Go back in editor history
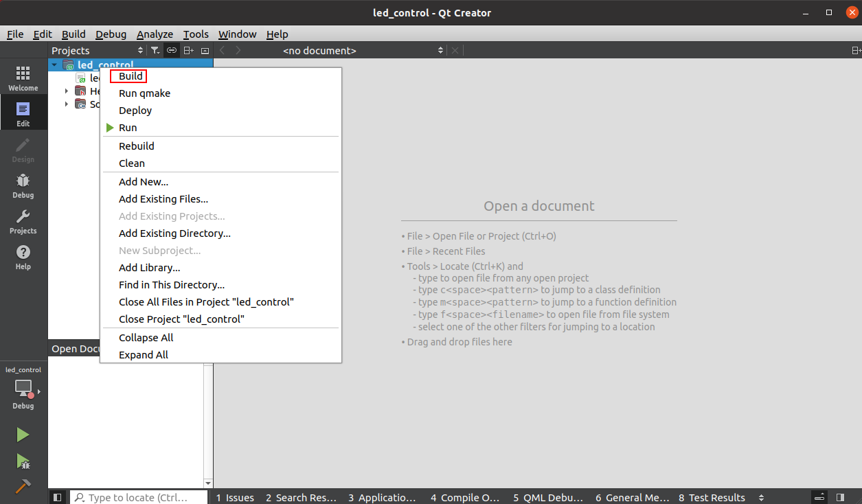 tap(221, 50)
